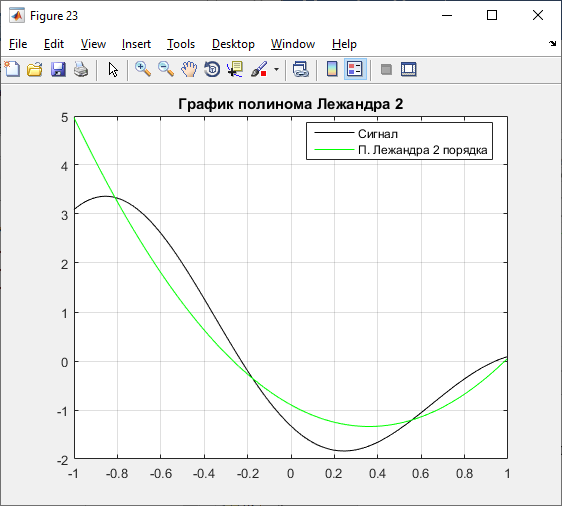The width and height of the screenshot is (562, 506).
Task: Click the Hide Plot Tools icon
Action: (386, 69)
